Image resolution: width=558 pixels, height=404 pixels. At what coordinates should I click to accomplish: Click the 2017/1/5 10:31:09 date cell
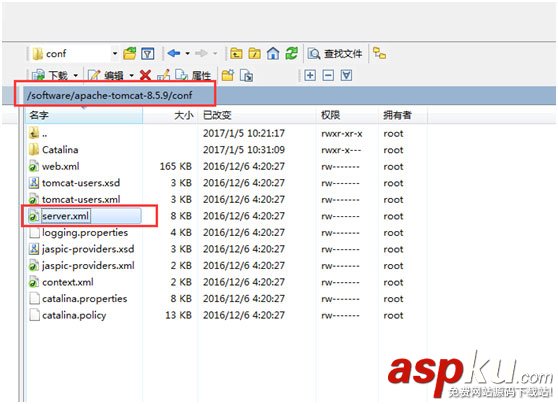[244, 150]
